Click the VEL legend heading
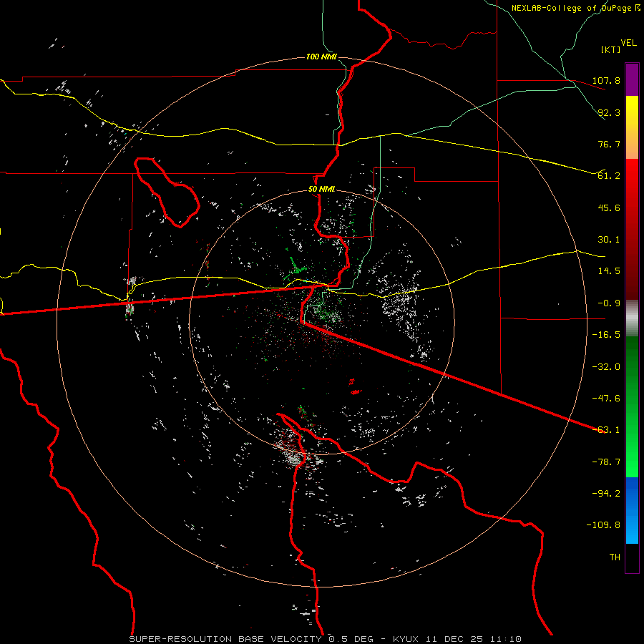Screen dimensions: 644x644 coord(628,43)
